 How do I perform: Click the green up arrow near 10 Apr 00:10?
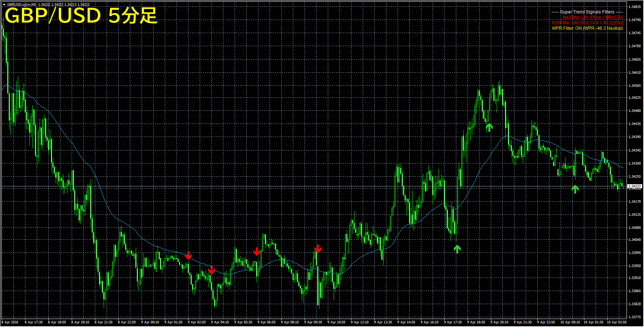575,189
